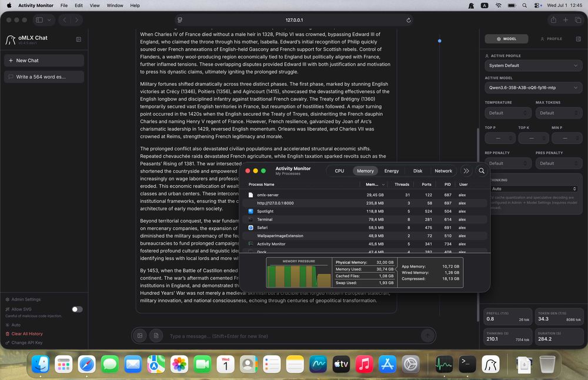Screen dimensions: 588x380
Task: Switch to the Network tab
Action: [443, 171]
